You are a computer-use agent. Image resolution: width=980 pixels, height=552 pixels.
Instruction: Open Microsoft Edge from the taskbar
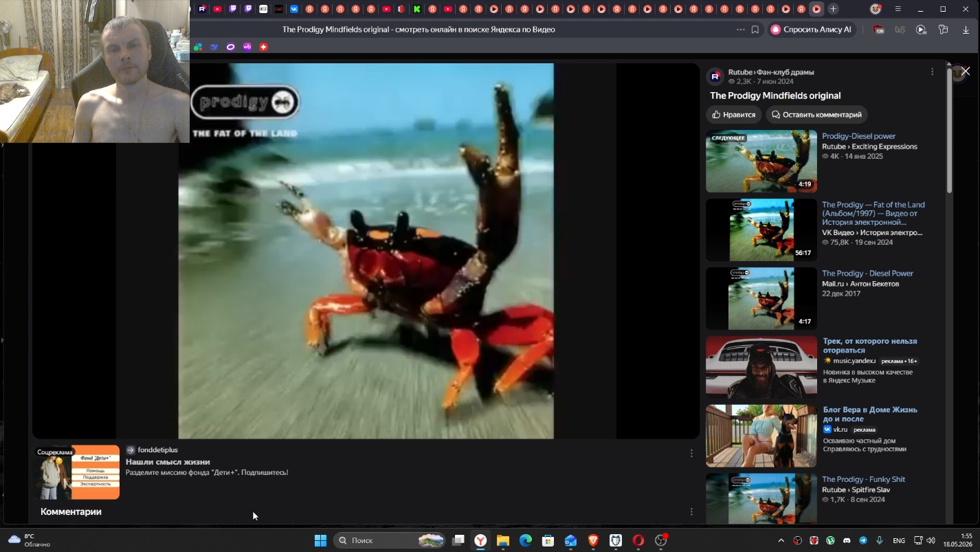click(526, 540)
